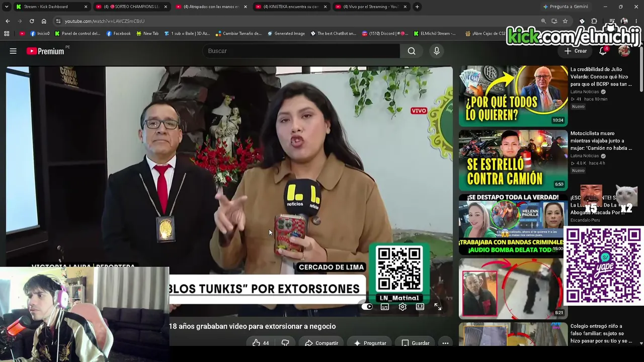Select the Vivo por el Streaming tab
This screenshot has width=644, height=362.
371,7
